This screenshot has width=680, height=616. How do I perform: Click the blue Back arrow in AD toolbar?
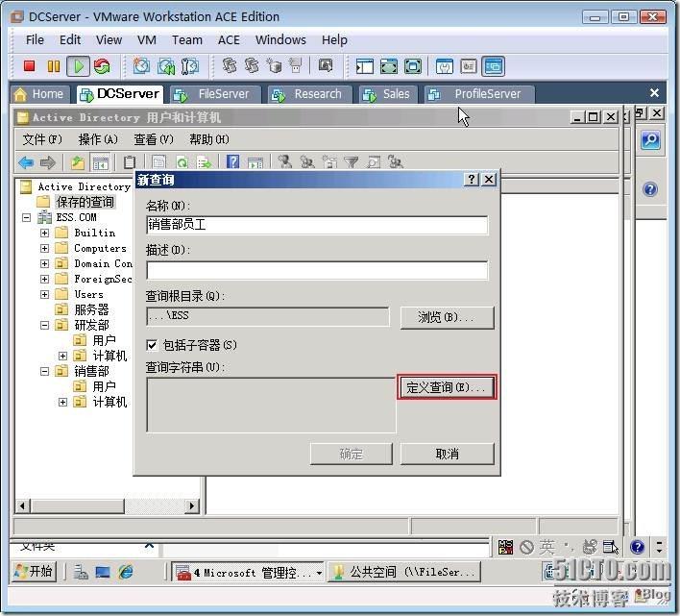(26, 162)
